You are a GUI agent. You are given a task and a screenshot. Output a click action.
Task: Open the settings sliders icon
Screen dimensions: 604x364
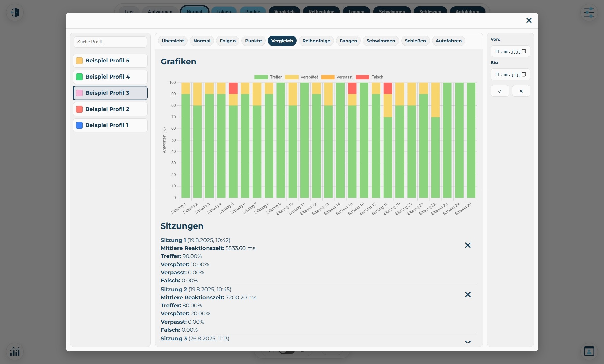(x=589, y=12)
